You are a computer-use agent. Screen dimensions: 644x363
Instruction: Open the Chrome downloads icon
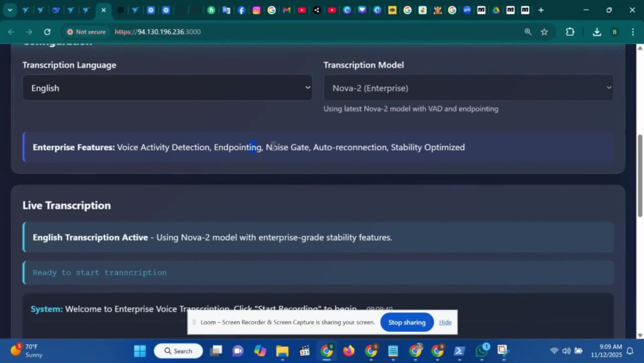[597, 32]
